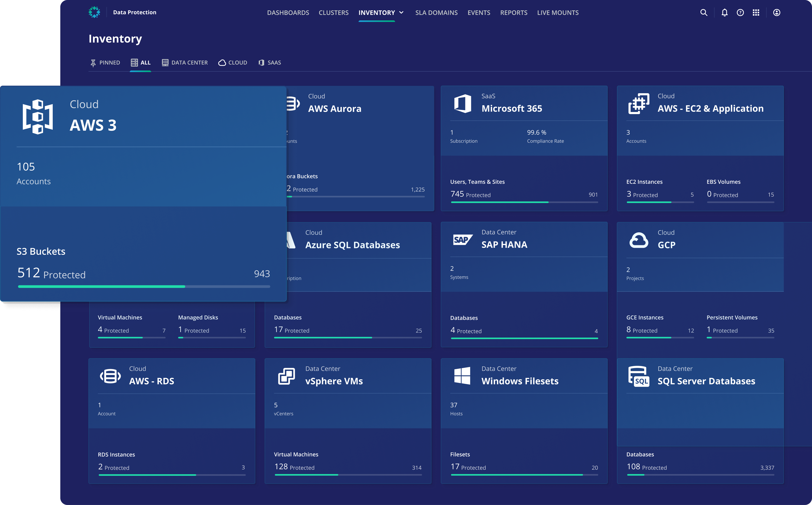
Task: Open Microsoft 365 inventory card
Action: (512, 109)
